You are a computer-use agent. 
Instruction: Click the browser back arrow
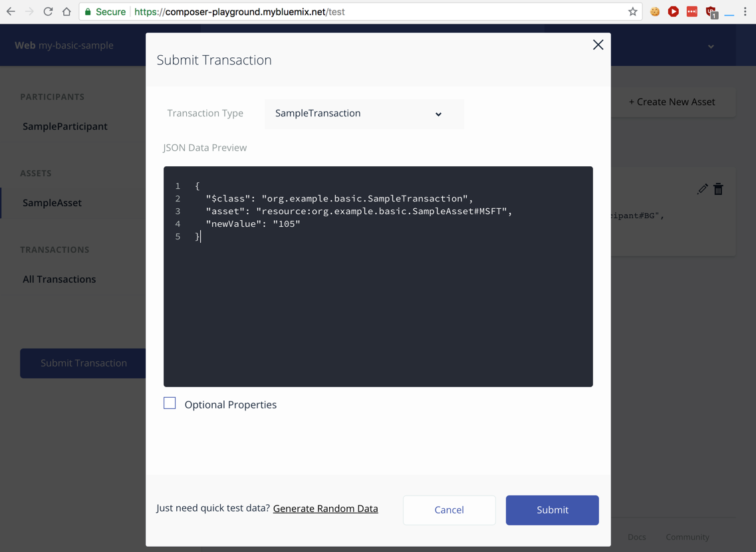(11, 11)
